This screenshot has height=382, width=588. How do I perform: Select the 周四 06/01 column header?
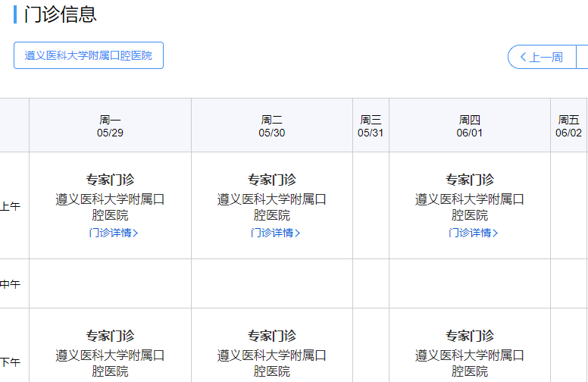tap(470, 126)
